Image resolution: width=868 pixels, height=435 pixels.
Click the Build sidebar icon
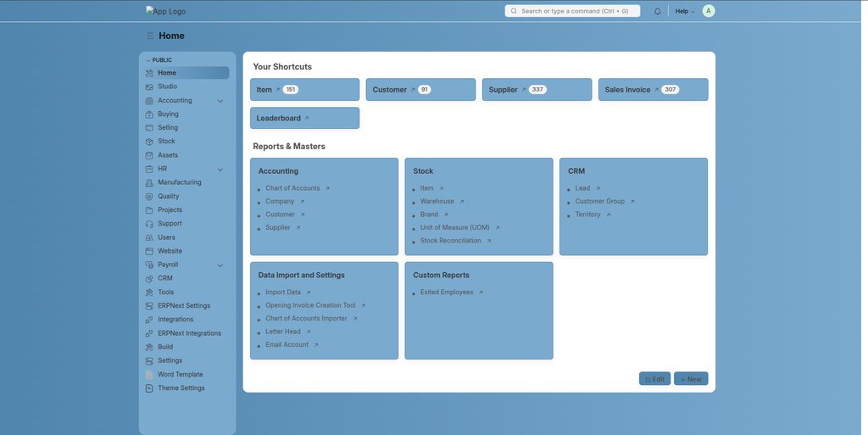coord(149,347)
